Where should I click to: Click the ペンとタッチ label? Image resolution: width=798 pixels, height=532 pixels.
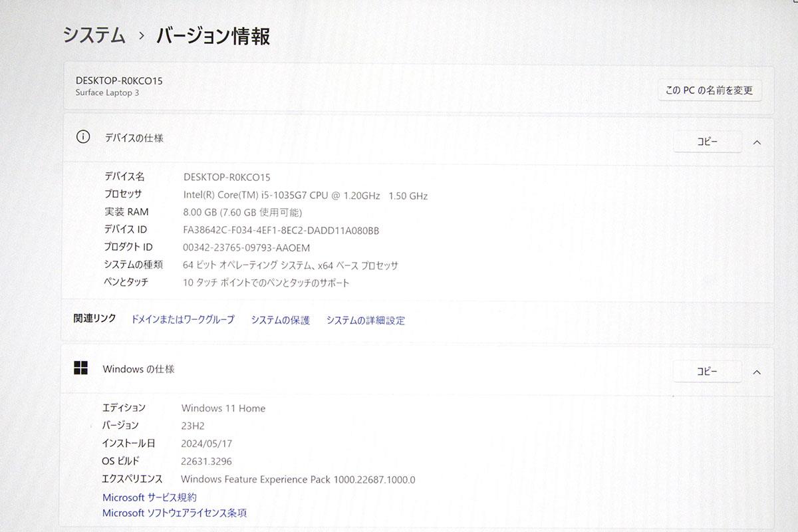tap(126, 281)
